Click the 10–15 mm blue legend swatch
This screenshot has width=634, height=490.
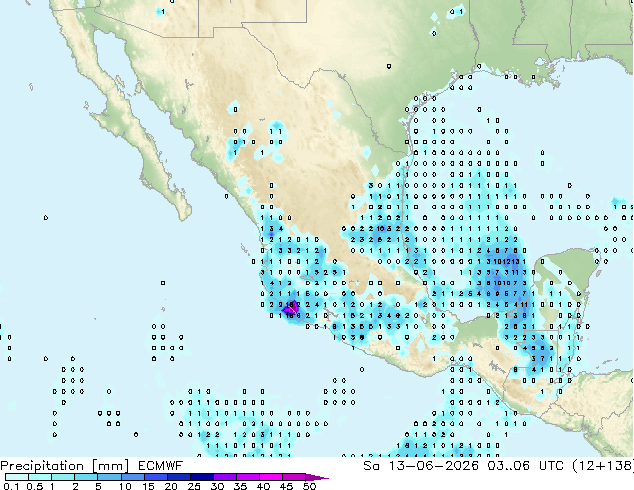[x=132, y=477]
